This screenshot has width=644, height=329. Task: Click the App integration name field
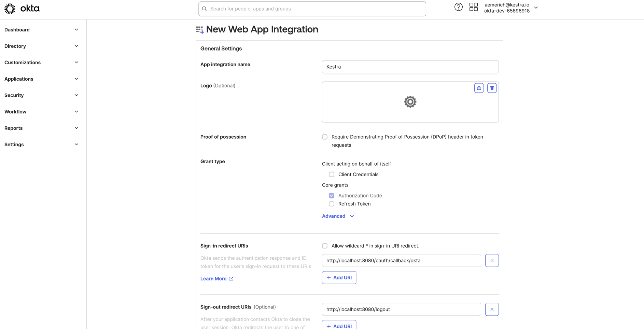click(410, 67)
